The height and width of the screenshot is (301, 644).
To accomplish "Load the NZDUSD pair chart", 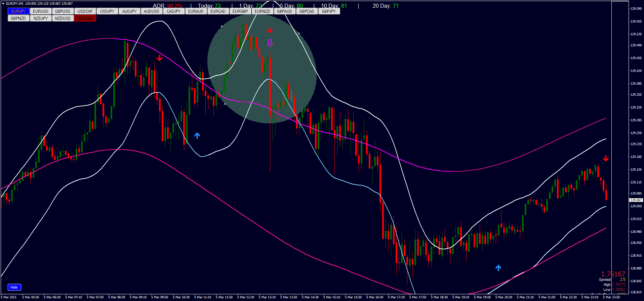I will click(x=63, y=18).
